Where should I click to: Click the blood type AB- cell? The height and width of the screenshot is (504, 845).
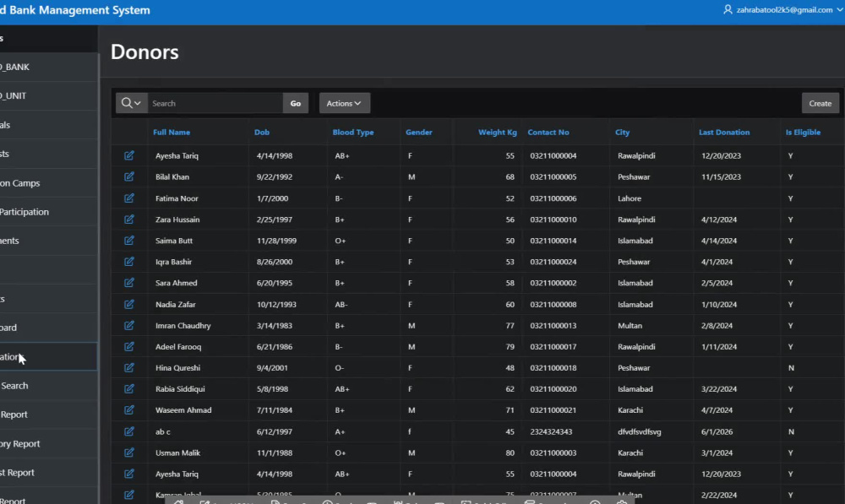tap(341, 304)
